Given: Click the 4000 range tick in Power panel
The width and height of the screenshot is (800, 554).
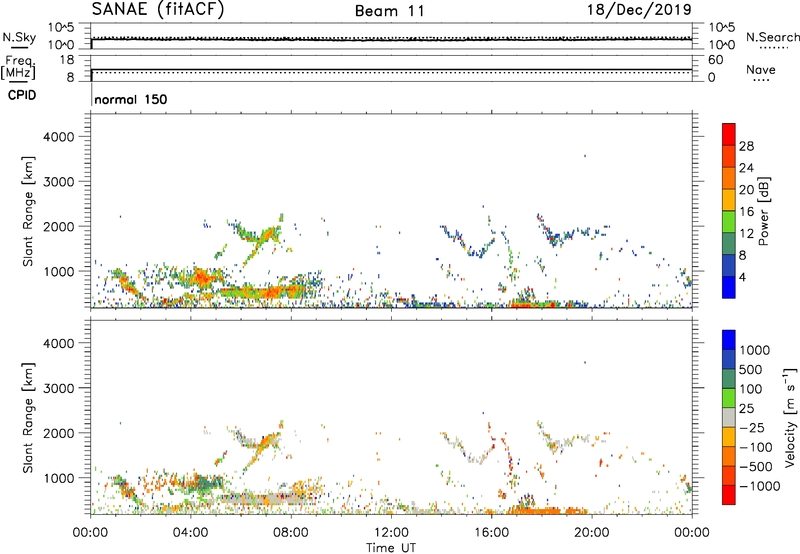Looking at the screenshot, I should [58, 137].
